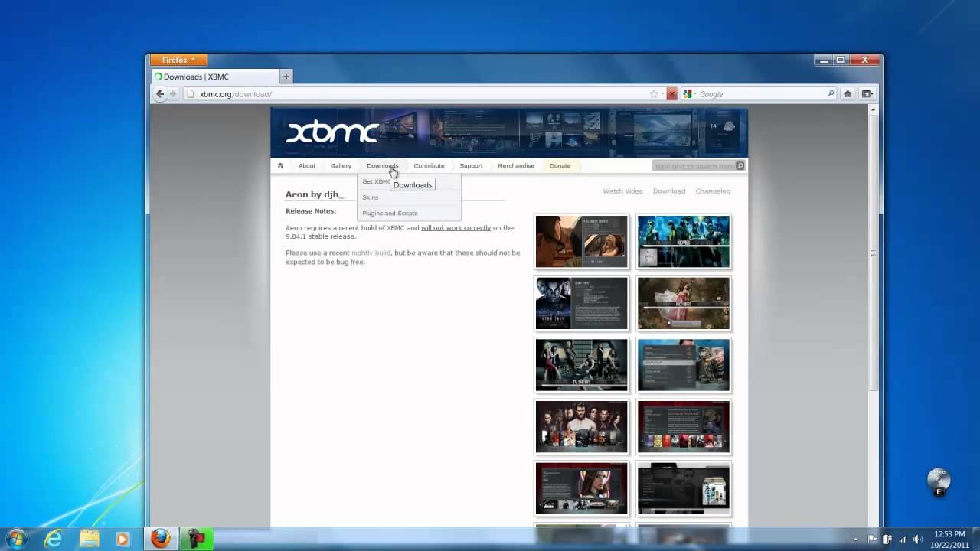Expand the Google search engine dropdown
This screenshot has width=980, height=551.
(x=688, y=94)
